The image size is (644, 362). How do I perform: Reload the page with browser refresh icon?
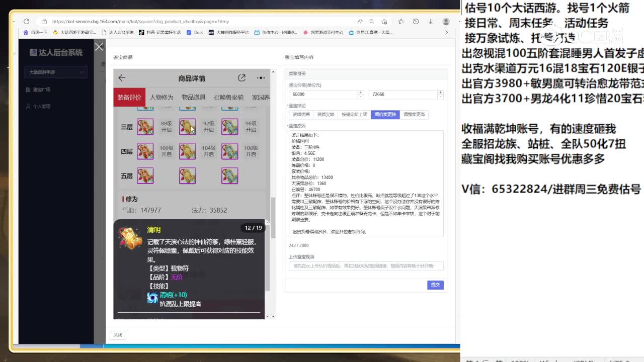coord(26,22)
